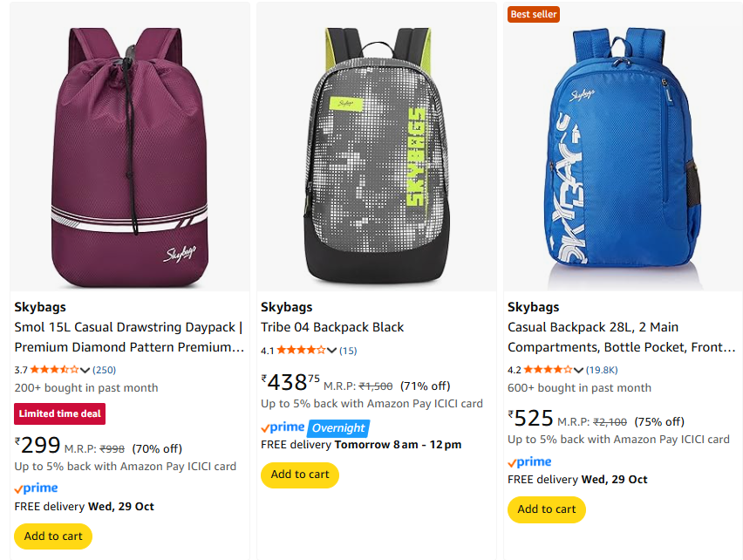Image resolution: width=743 pixels, height=560 pixels.
Task: Click the Prime logo under the ₹299 price
Action: point(37,488)
